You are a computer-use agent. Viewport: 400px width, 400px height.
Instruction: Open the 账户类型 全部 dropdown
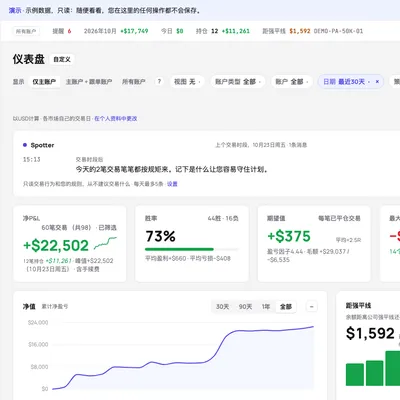pos(238,82)
